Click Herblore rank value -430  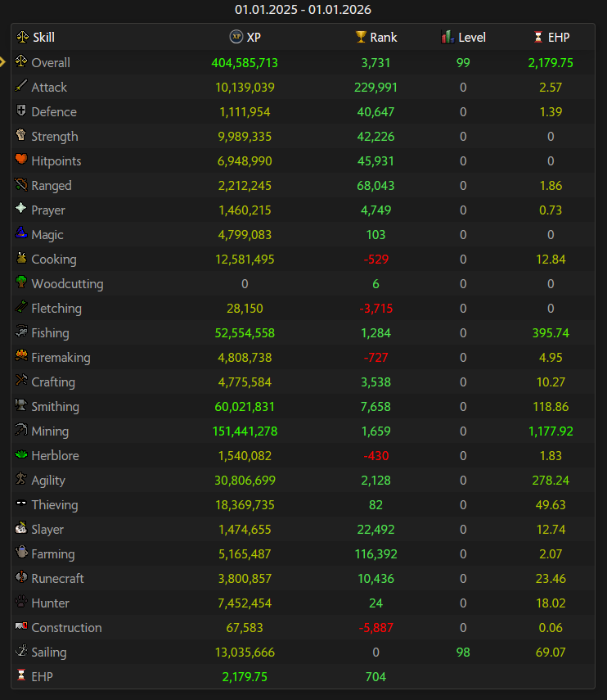(376, 456)
